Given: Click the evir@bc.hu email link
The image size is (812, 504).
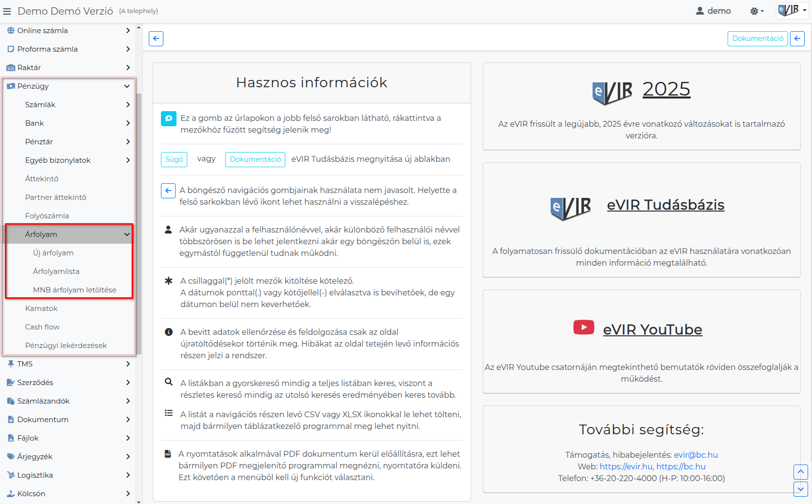Looking at the screenshot, I should tap(695, 455).
